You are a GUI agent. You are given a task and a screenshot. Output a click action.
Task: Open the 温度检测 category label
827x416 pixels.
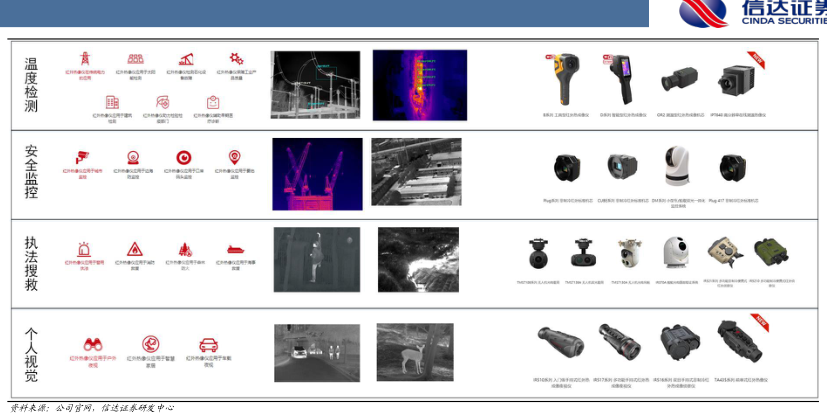(31, 85)
